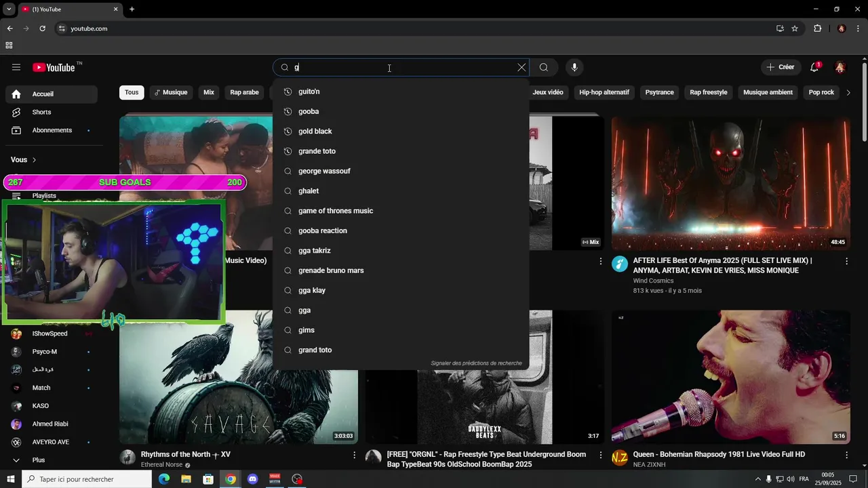Click Wind Cosmics channel name
Viewport: 868px width, 488px height.
click(653, 281)
